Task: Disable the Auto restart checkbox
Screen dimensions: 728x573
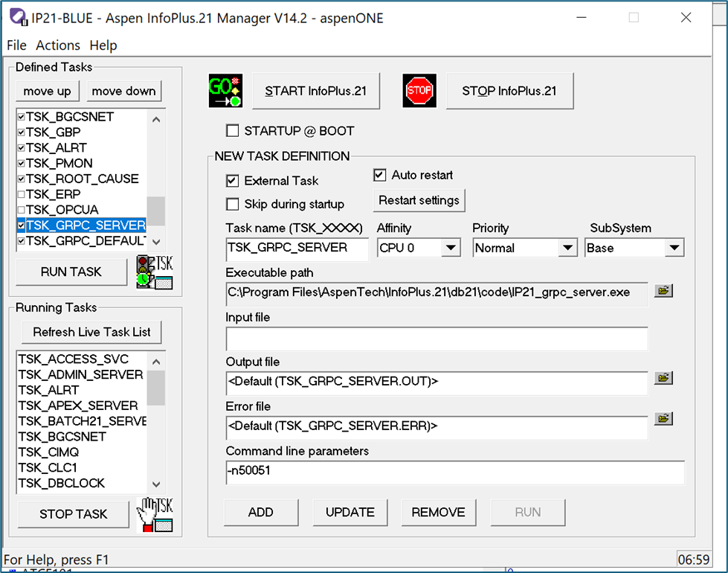Action: click(x=380, y=175)
